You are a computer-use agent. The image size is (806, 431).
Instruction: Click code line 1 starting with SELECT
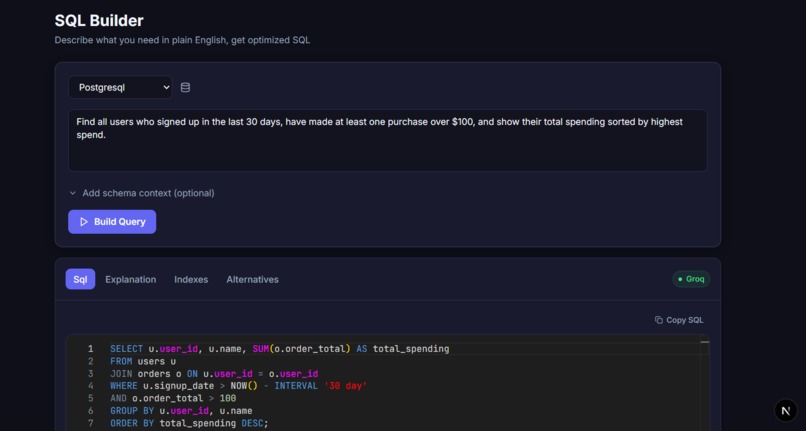tap(280, 349)
